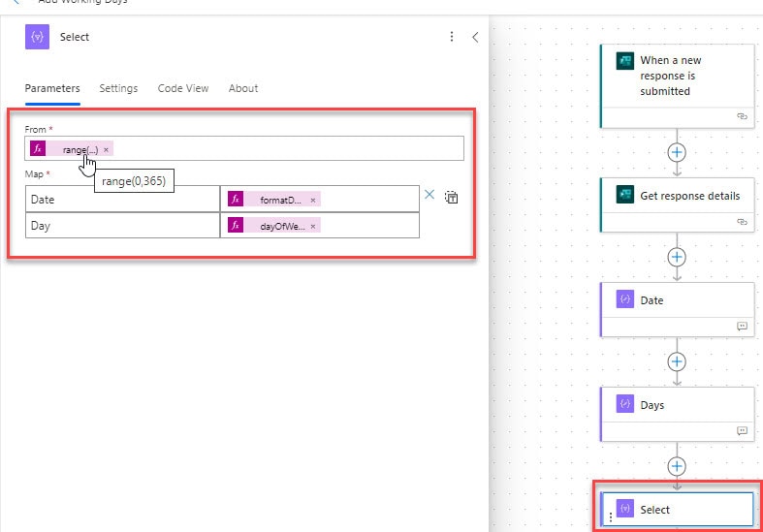Click fx icon beside dayOfWe... token

coord(236,225)
